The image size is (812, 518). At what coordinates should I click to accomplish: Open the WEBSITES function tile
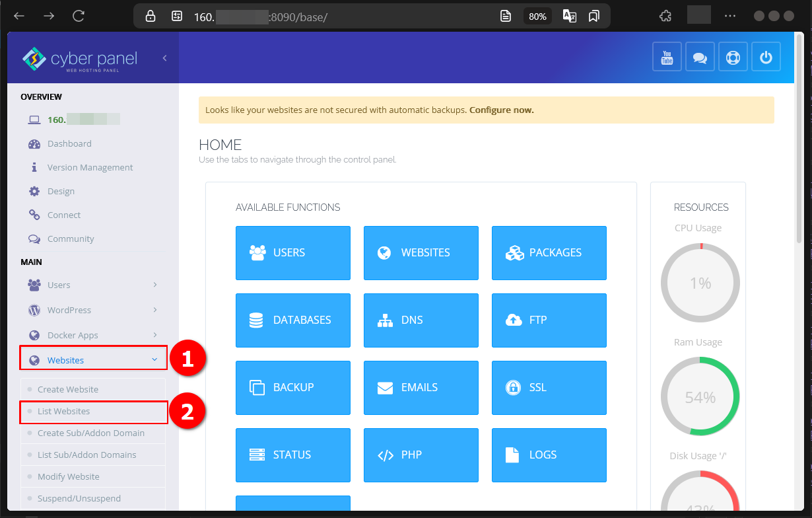point(421,252)
